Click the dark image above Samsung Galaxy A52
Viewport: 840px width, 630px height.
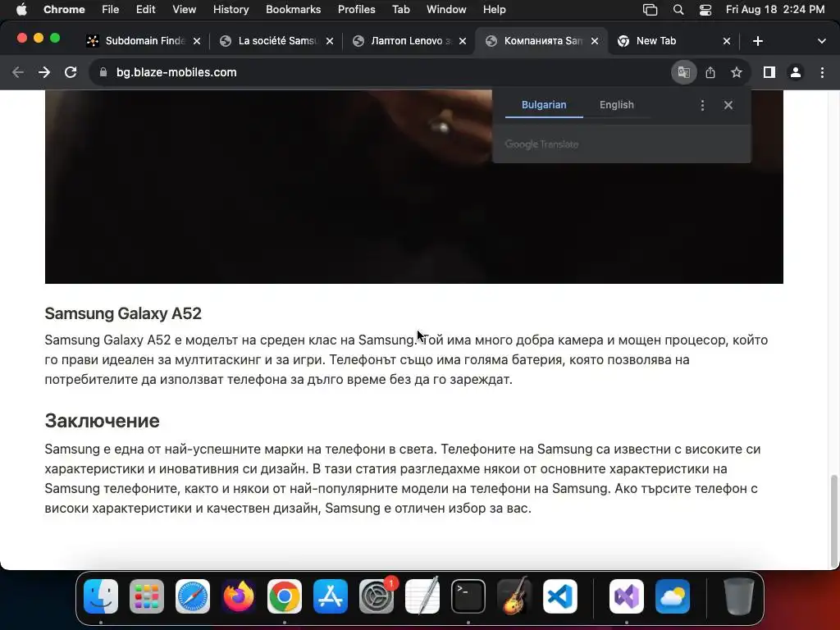pyautogui.click(x=413, y=187)
